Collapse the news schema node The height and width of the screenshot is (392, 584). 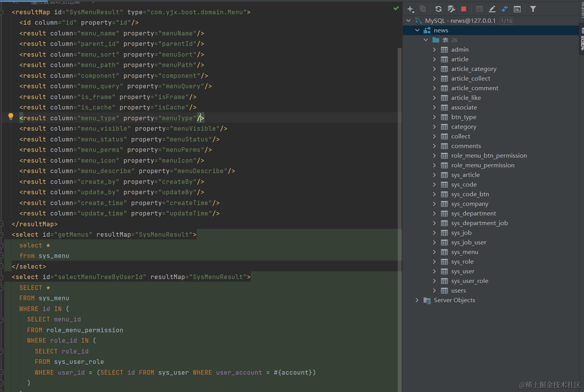click(x=417, y=30)
